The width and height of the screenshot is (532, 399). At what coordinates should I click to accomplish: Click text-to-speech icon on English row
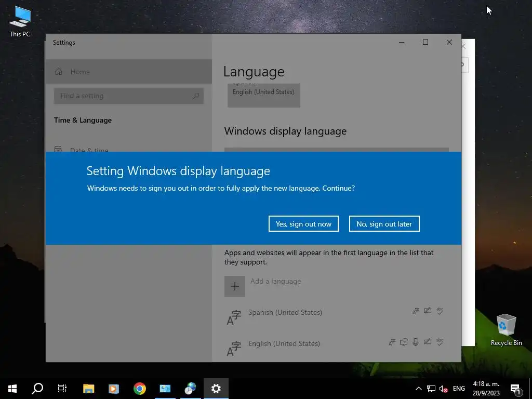pos(404,342)
